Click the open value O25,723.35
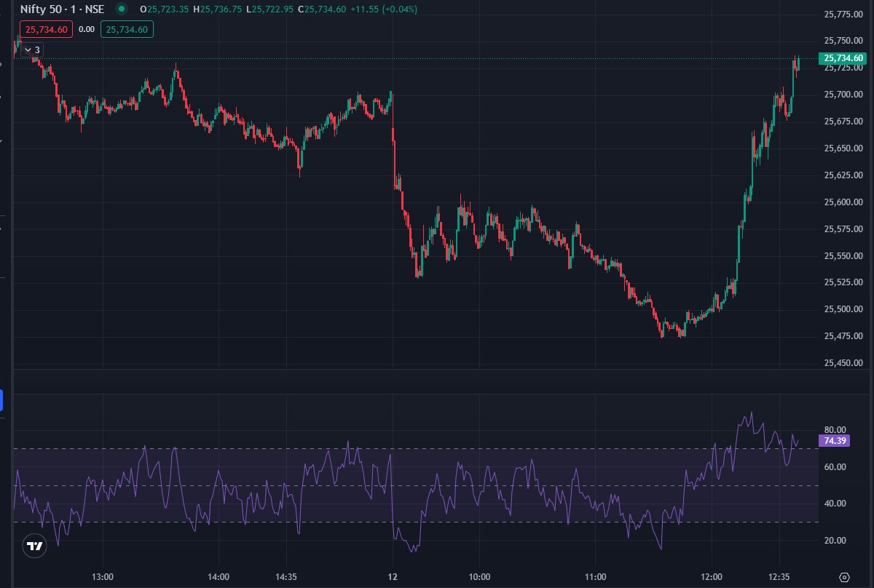The image size is (874, 588). 165,9
